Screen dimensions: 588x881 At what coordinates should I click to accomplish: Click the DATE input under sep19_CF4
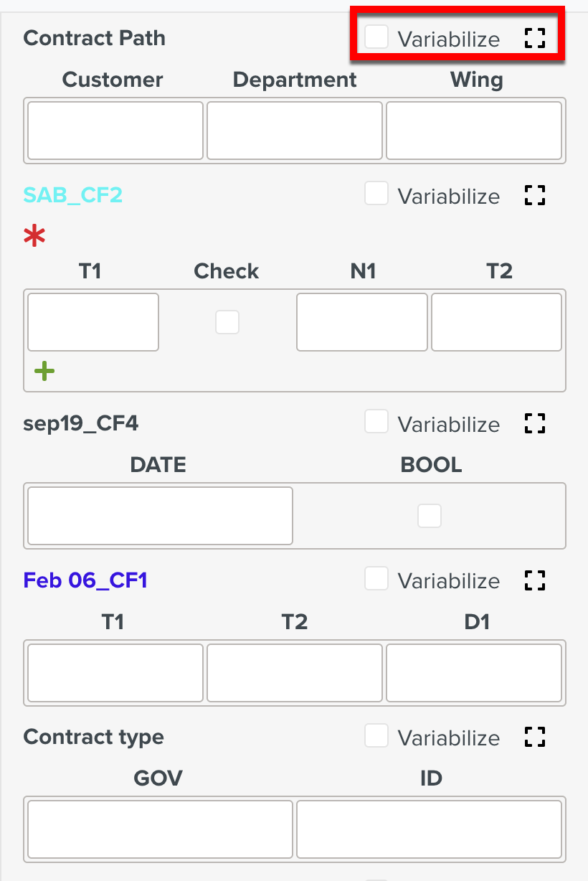(159, 515)
